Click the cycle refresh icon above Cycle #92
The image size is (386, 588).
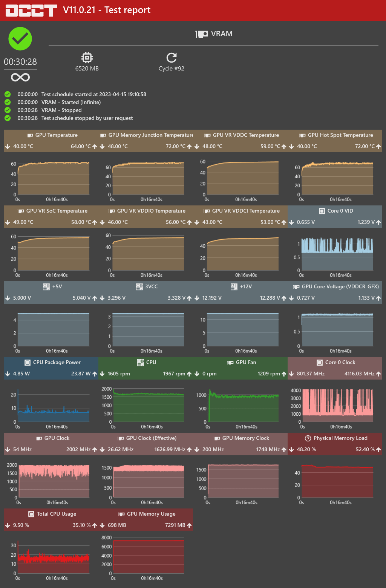tap(172, 58)
